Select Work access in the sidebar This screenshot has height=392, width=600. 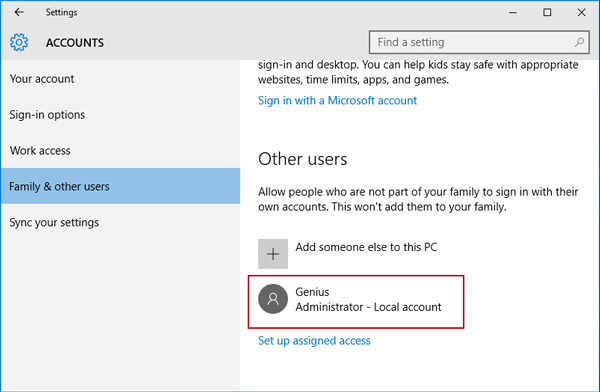[120, 150]
